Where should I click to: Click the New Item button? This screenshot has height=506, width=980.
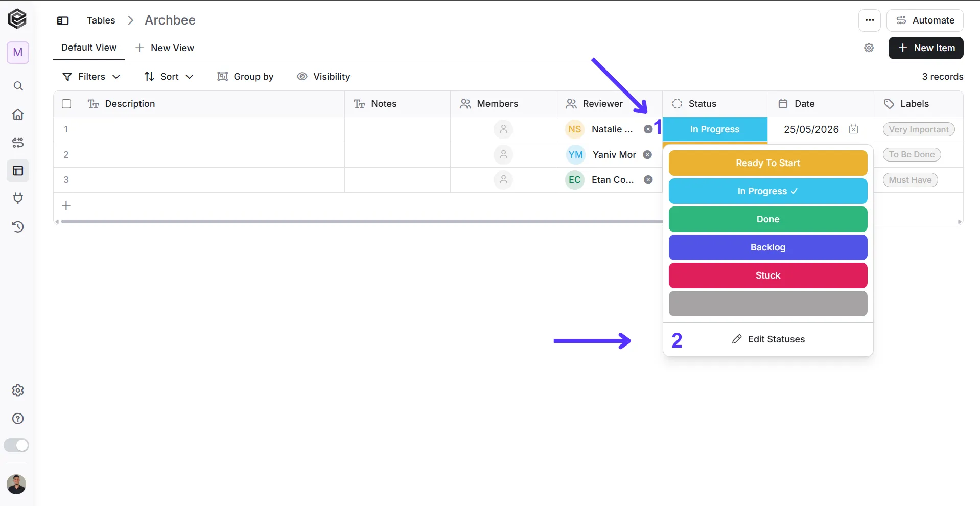point(926,48)
